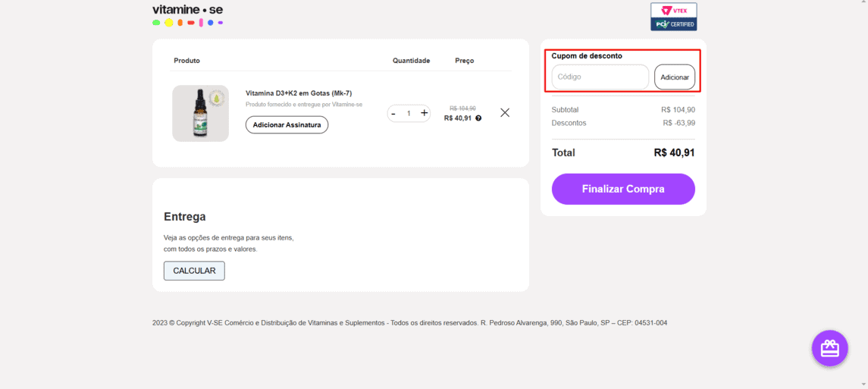
Task: Click the vitamine-se logo
Action: pos(188,15)
